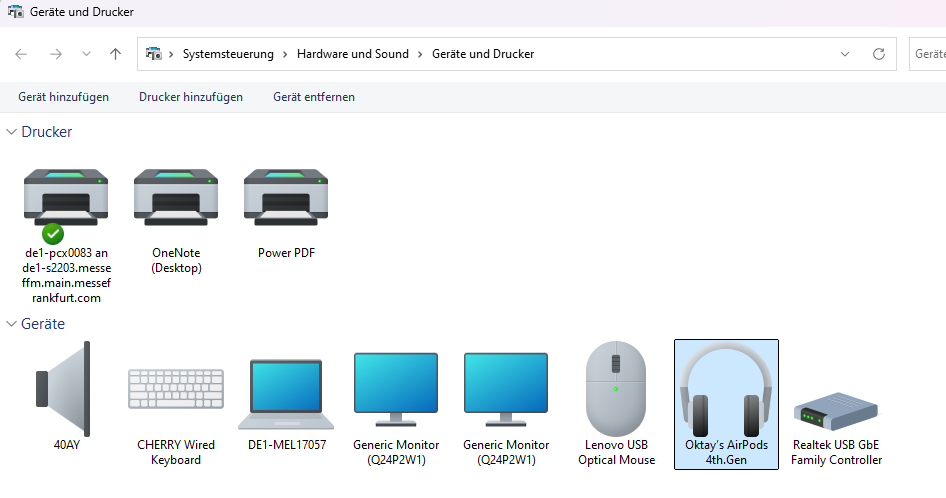946x498 pixels.
Task: Expand chevron before Systemsteuerung breadcrumb
Action: coord(171,54)
